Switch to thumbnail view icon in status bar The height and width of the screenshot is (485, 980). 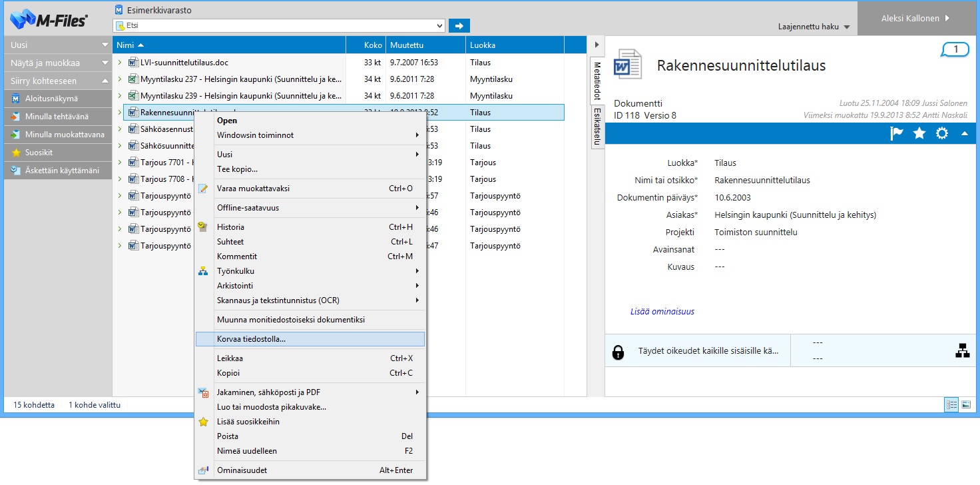tap(965, 404)
